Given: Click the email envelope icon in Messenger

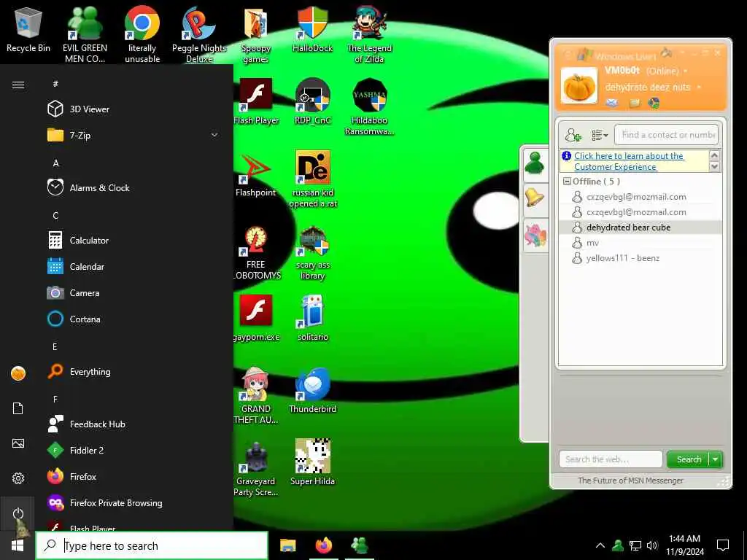Looking at the screenshot, I should pyautogui.click(x=612, y=103).
